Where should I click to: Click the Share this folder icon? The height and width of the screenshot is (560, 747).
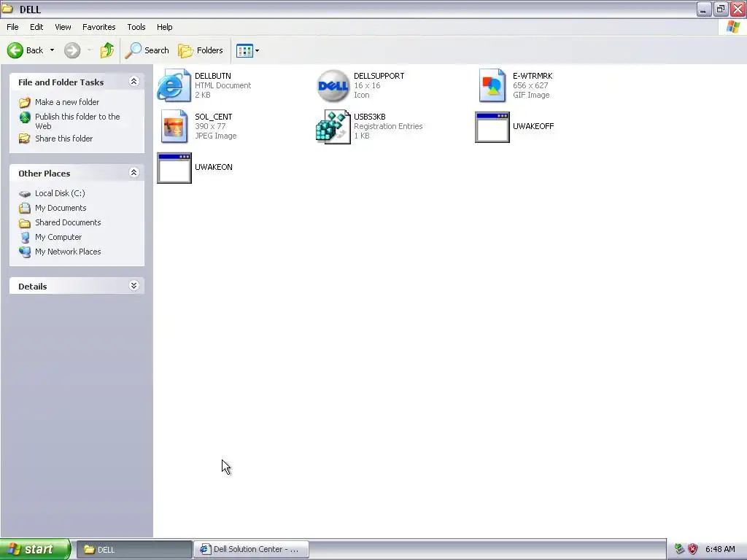(x=25, y=139)
